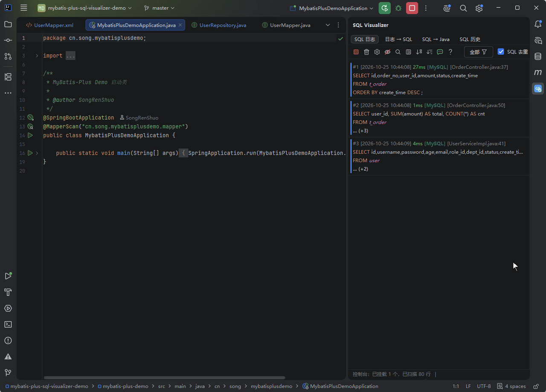Uncheck the SQL 去重 checkbox

tap(501, 52)
